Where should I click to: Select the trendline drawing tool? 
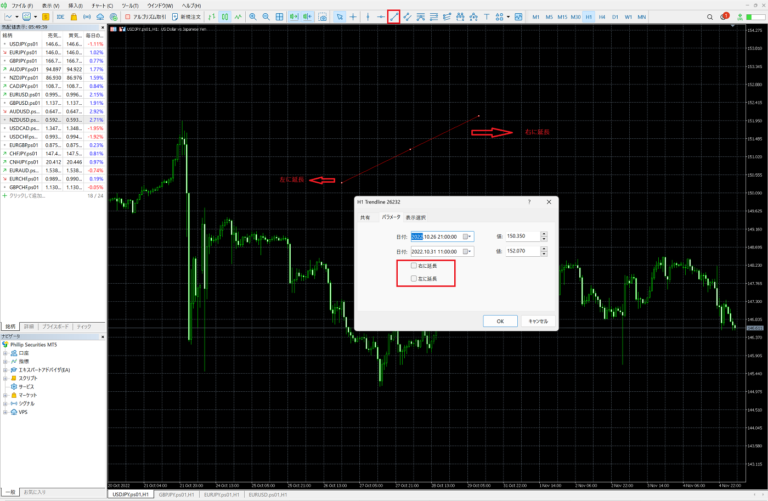tap(394, 17)
